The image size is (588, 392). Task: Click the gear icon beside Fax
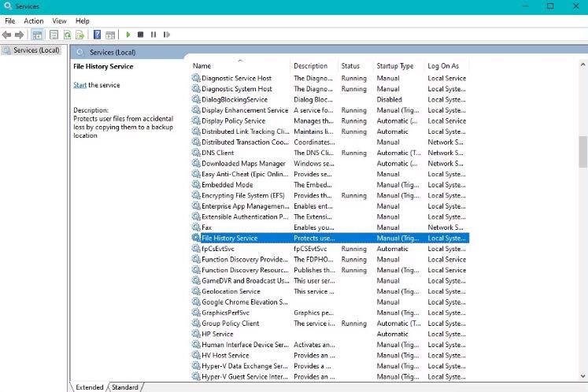(196, 227)
